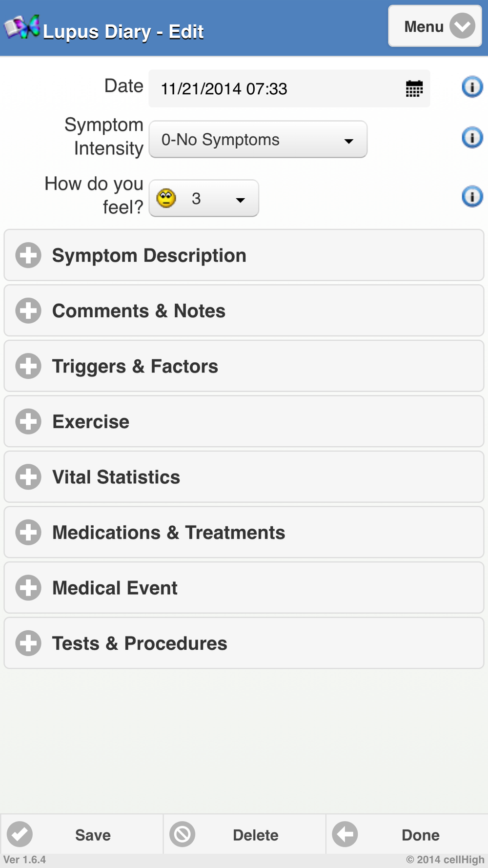Tap the butterfly Lupus Diary logo

coord(22,27)
